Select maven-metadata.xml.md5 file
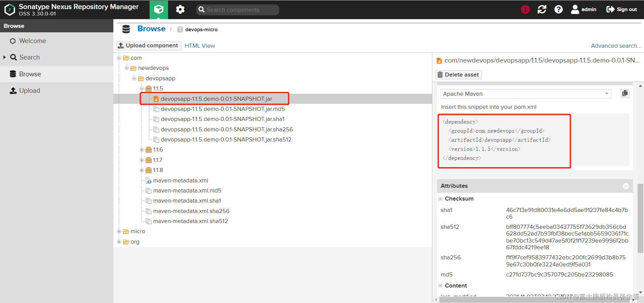The width and height of the screenshot is (644, 303). [187, 190]
